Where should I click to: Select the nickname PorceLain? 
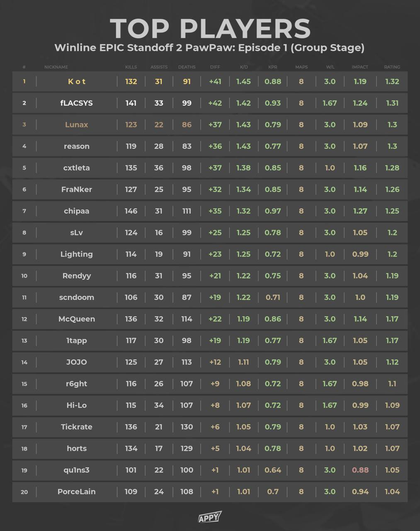[77, 491]
